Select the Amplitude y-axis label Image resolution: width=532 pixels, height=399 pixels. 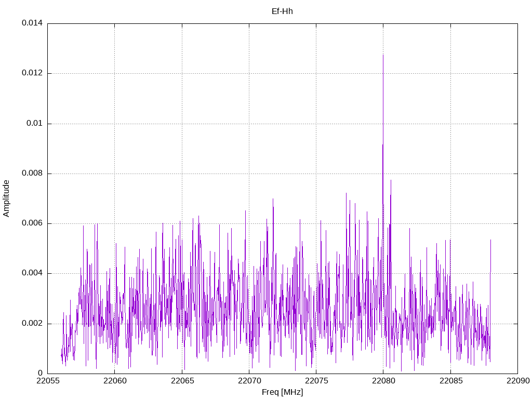7,198
